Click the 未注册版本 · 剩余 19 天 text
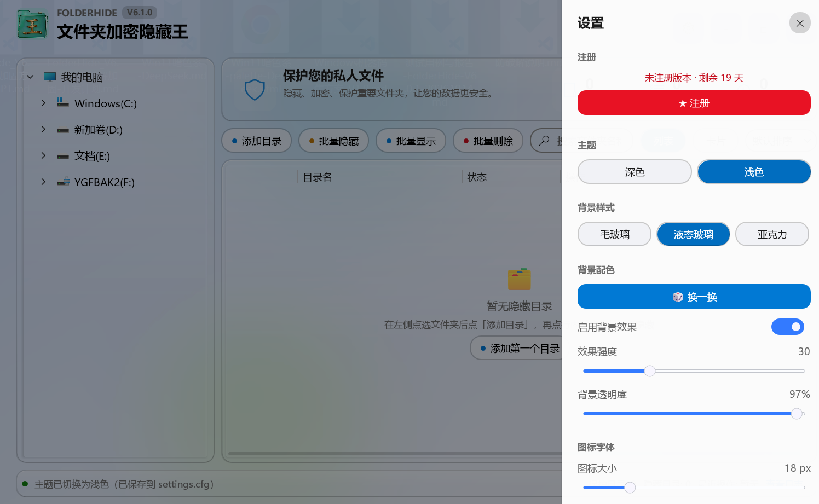This screenshot has height=504, width=819. [694, 78]
